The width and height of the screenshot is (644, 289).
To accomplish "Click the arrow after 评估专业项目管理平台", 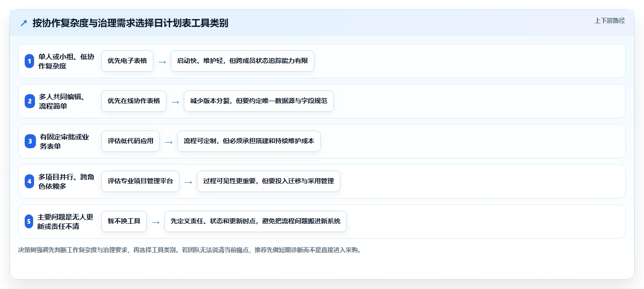I will click(x=188, y=182).
